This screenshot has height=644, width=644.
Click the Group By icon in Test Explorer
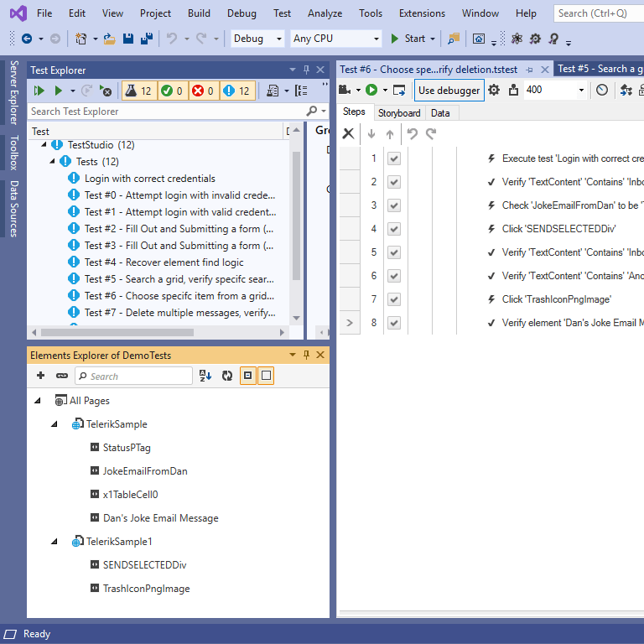301,91
